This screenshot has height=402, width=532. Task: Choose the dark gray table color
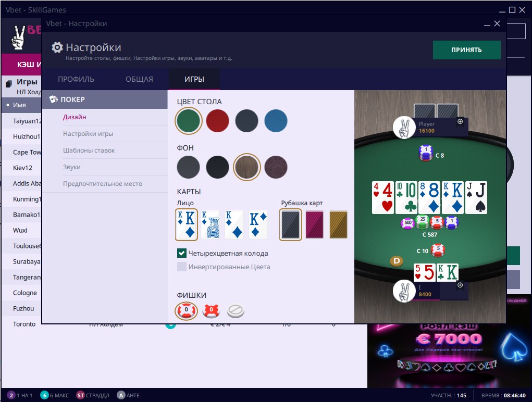(246, 121)
